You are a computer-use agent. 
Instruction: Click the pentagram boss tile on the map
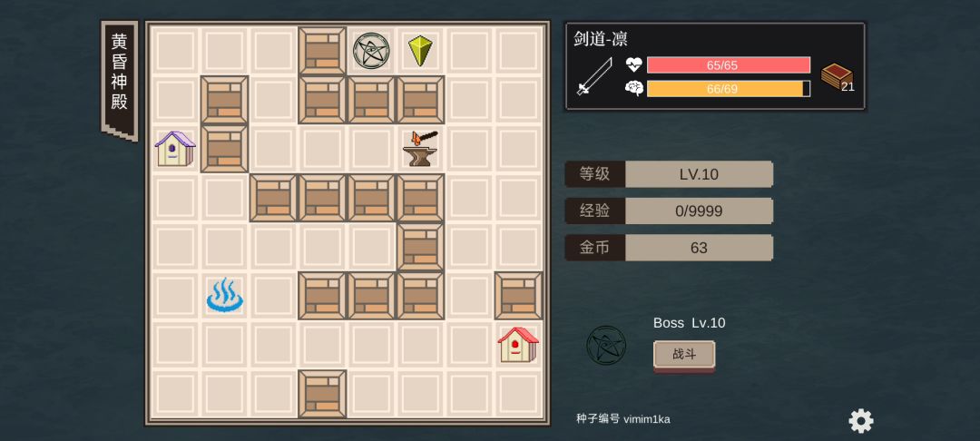[371, 51]
